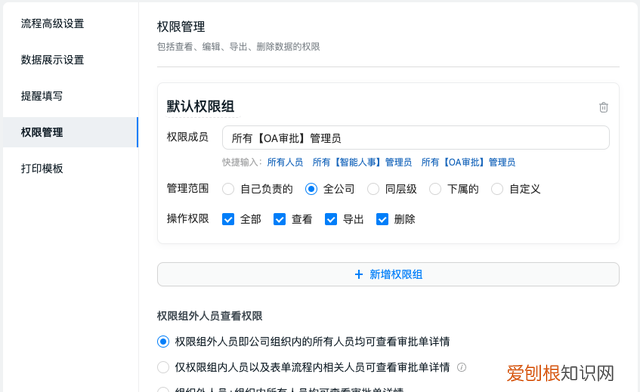Click the 权限成员 input field
Image resolution: width=640 pixels, height=392 pixels.
pos(416,138)
